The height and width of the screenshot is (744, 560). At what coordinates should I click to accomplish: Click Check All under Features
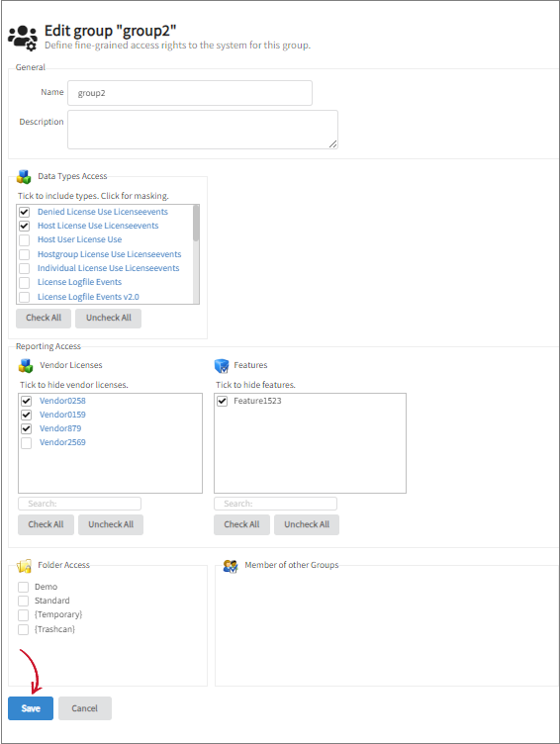point(241,524)
